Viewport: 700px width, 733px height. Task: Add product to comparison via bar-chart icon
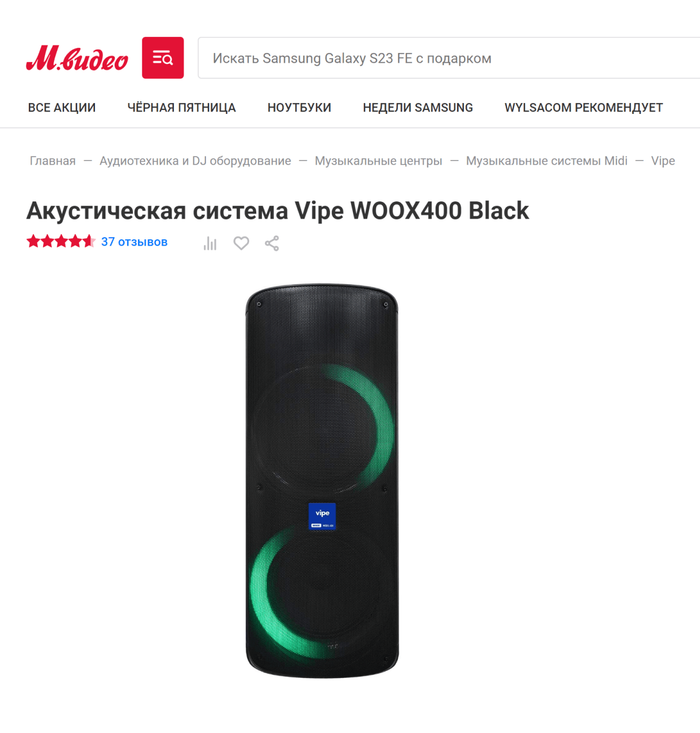click(x=210, y=243)
